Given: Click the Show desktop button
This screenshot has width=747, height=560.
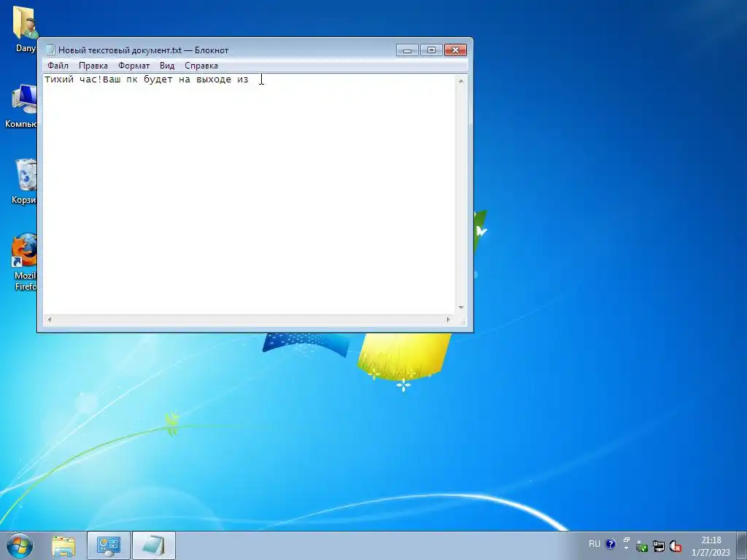Looking at the screenshot, I should (742, 545).
